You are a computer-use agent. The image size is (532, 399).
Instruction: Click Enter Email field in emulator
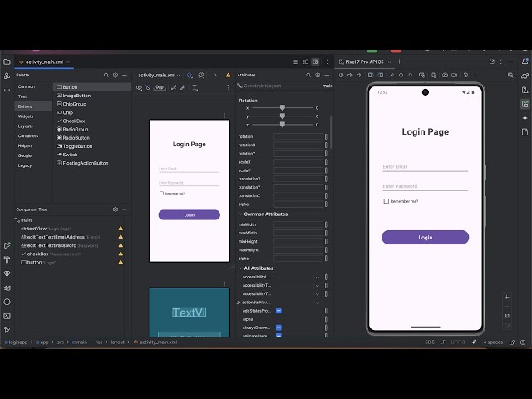[425, 166]
